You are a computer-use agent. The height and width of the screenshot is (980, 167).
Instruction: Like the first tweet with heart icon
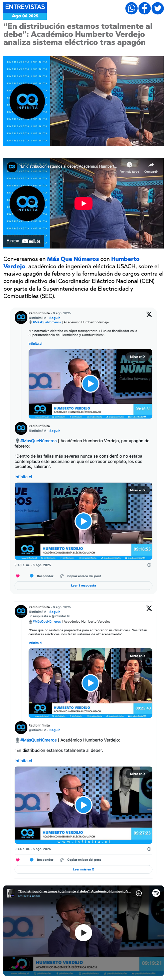[17, 576]
